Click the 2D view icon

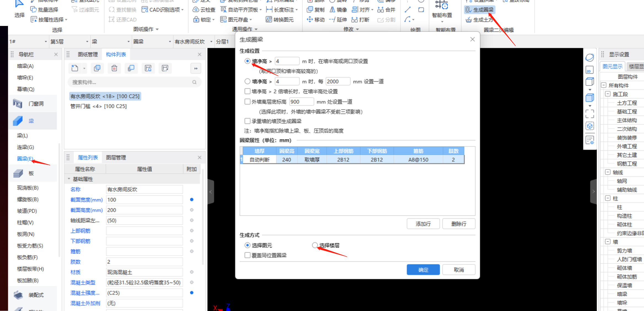[589, 70]
